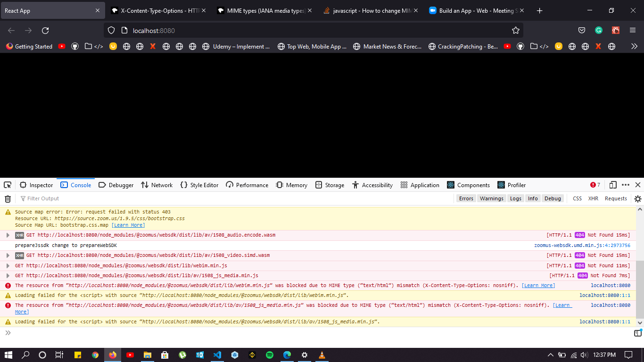Clear console output with the trash icon

pos(8,198)
